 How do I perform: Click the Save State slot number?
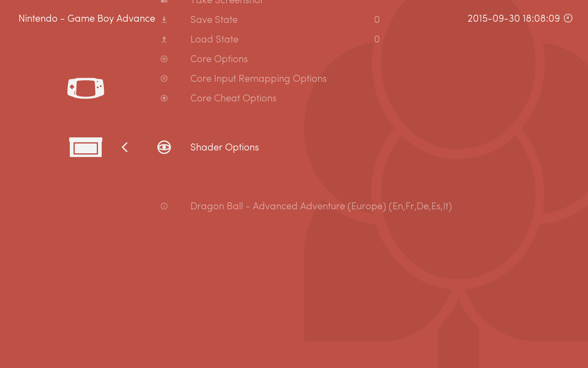click(377, 20)
